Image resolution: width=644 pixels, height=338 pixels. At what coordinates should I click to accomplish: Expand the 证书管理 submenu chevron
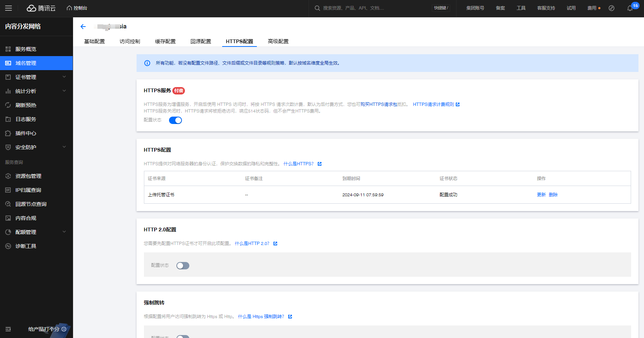tap(64, 77)
